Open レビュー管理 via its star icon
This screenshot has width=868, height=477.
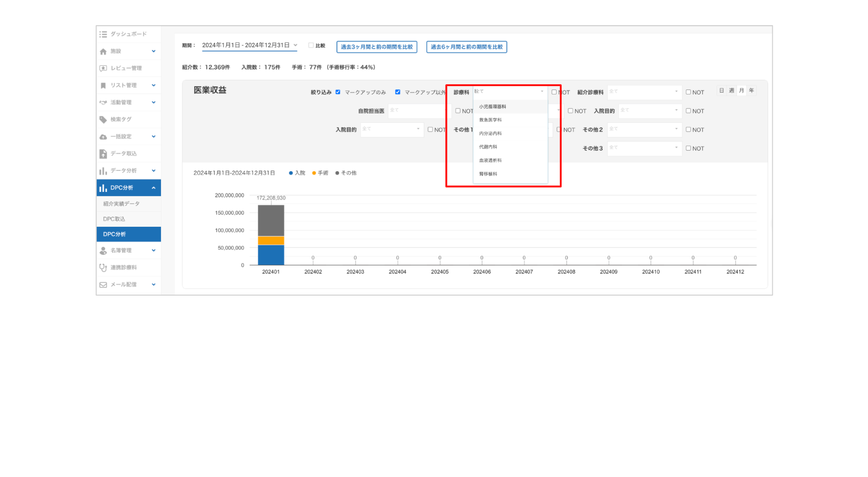[x=103, y=68]
